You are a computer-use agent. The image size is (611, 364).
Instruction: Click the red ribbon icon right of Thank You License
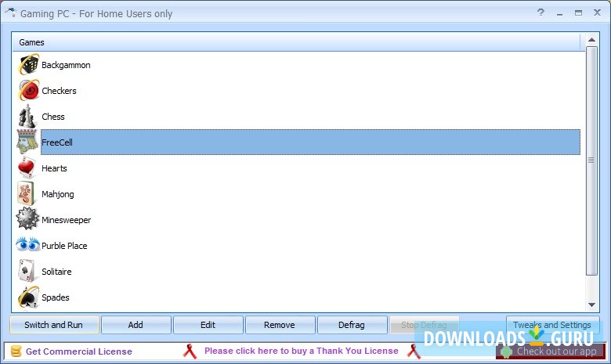click(x=414, y=351)
